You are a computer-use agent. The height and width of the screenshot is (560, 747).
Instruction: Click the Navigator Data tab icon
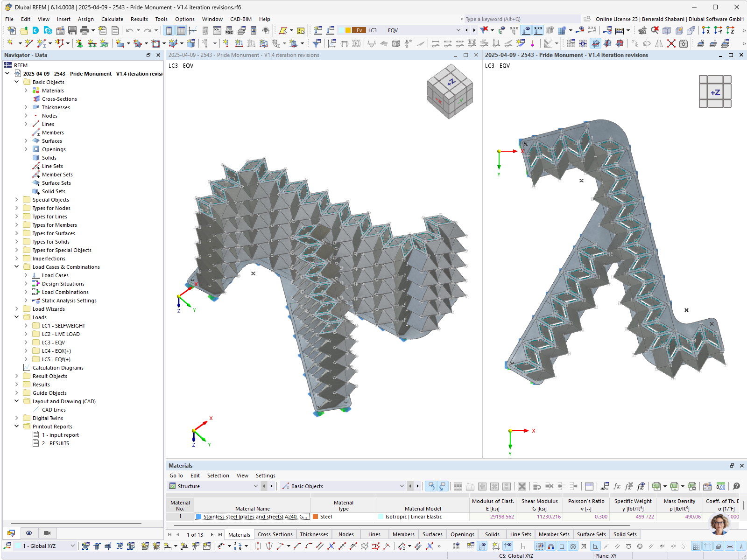pos(11,533)
